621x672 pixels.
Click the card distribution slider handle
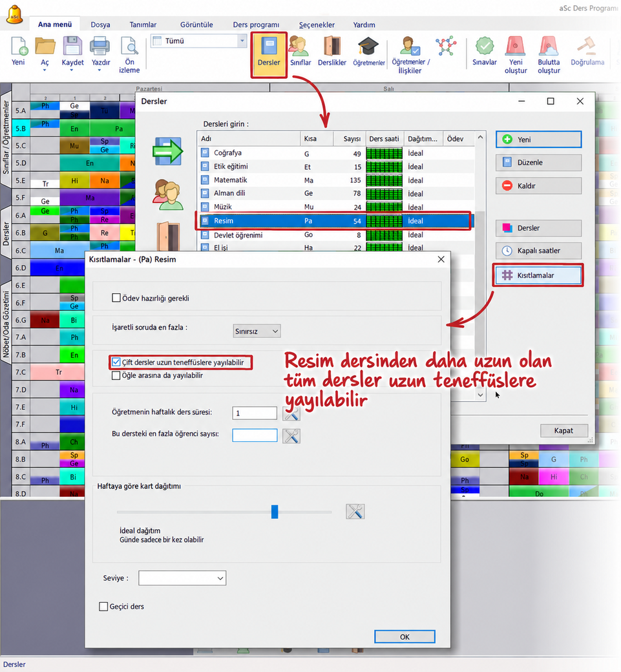[x=275, y=511]
